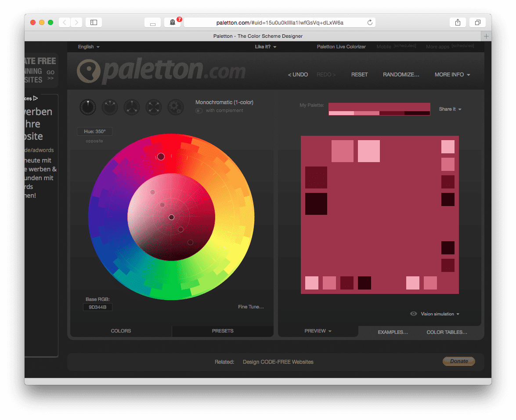Click the eye icon for Vision simulation
516x420 pixels.
point(414,314)
